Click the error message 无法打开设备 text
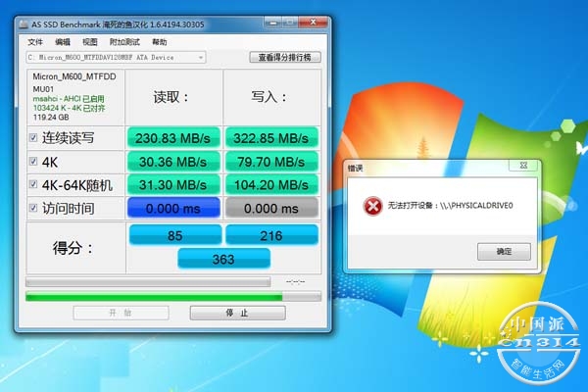The width and height of the screenshot is (588, 392). pos(450,206)
